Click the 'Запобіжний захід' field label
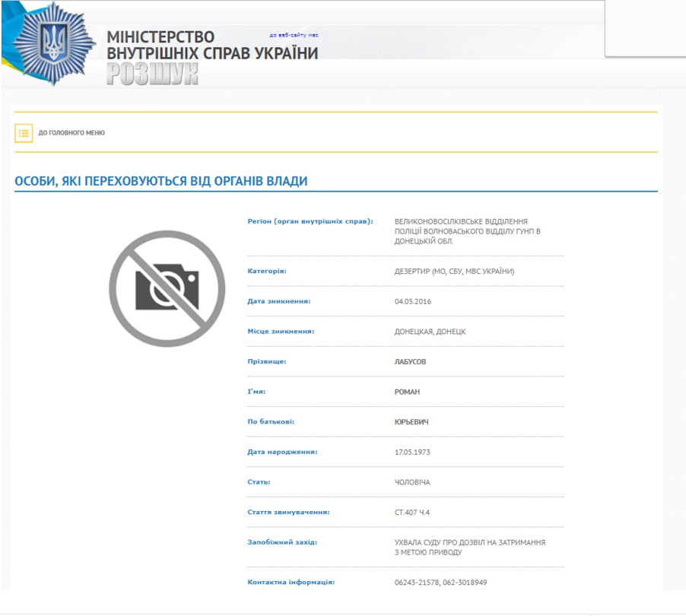The height and width of the screenshot is (616, 686). 282,542
